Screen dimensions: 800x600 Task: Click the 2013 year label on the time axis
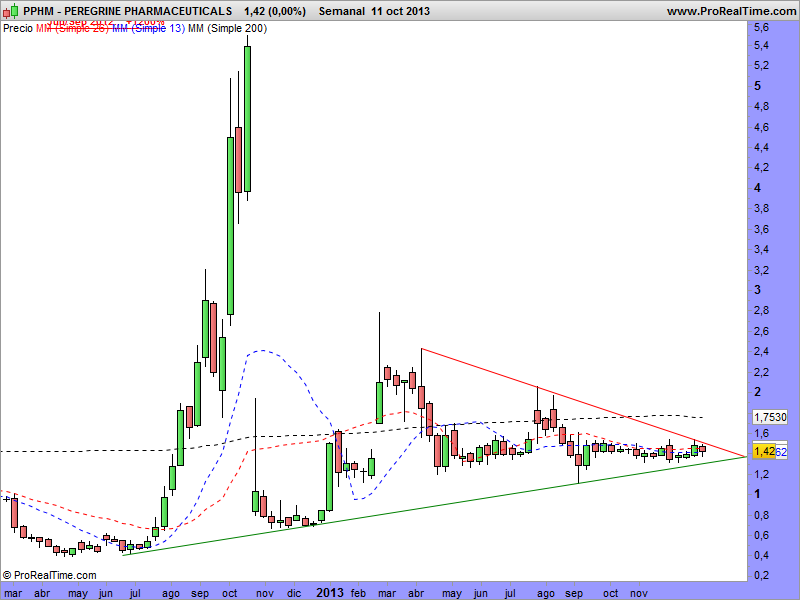click(330, 593)
